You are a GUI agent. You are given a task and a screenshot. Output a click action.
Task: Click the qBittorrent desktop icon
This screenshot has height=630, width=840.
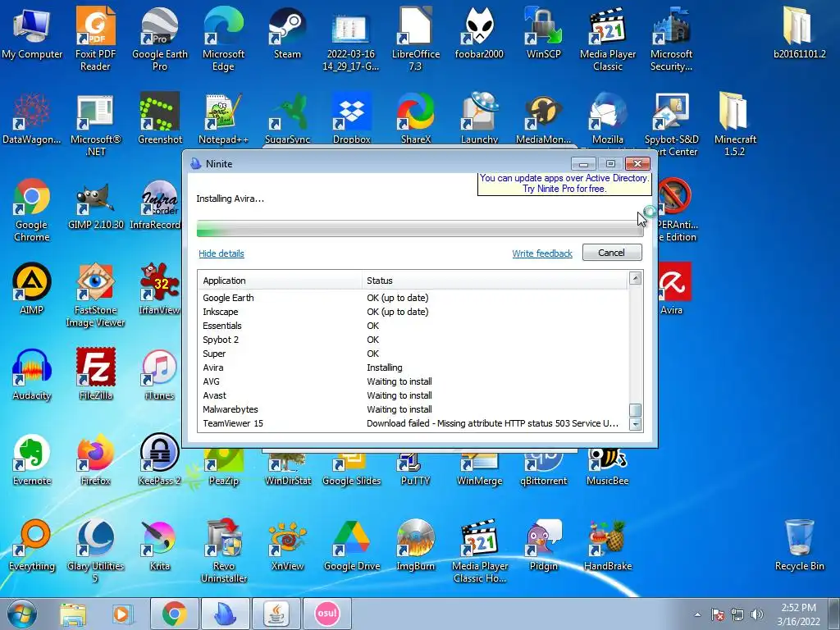coord(543,468)
